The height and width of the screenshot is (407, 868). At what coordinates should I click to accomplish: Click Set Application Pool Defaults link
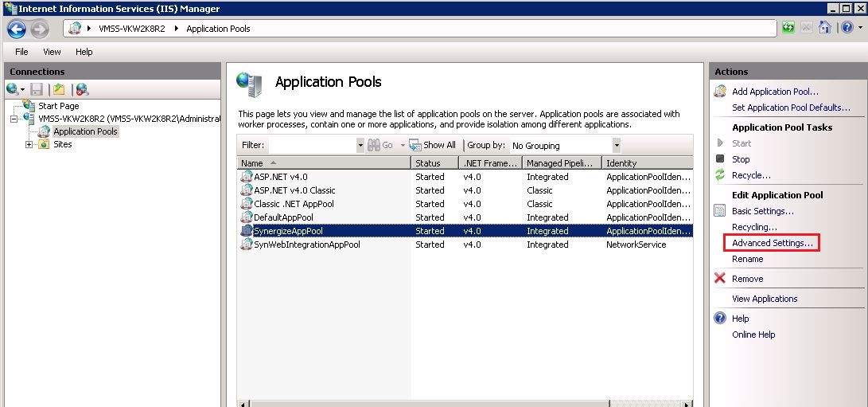tap(791, 108)
